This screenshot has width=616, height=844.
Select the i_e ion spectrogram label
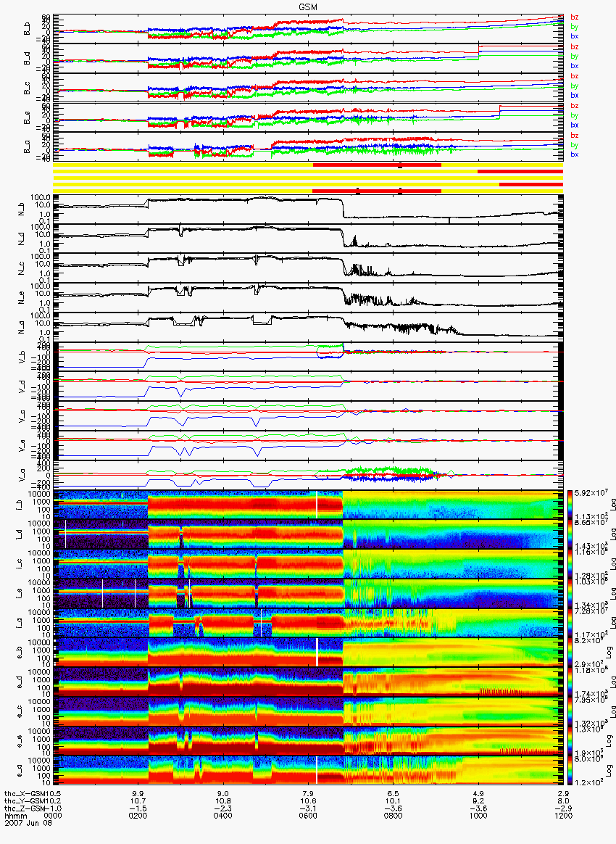(20, 594)
